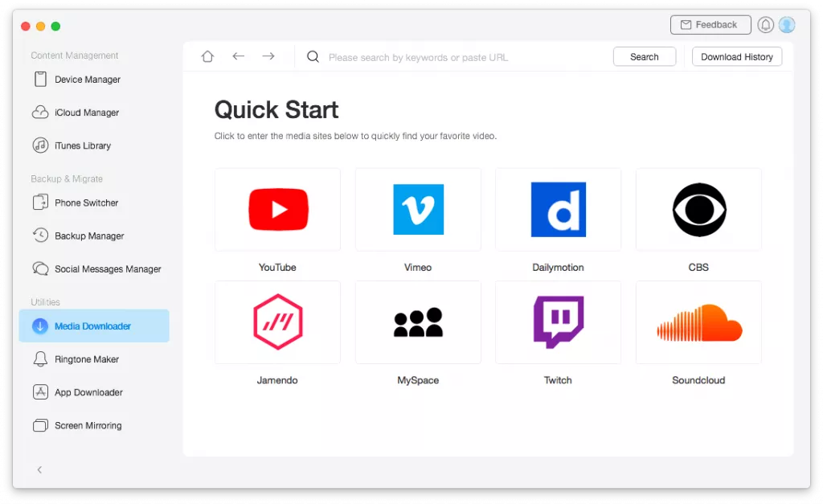Select the CBS eye logo tile
The image size is (823, 504).
point(698,210)
